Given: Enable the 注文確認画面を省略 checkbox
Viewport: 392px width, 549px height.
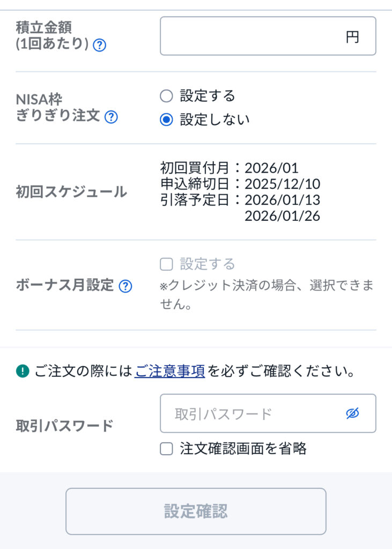Looking at the screenshot, I should [x=166, y=449].
